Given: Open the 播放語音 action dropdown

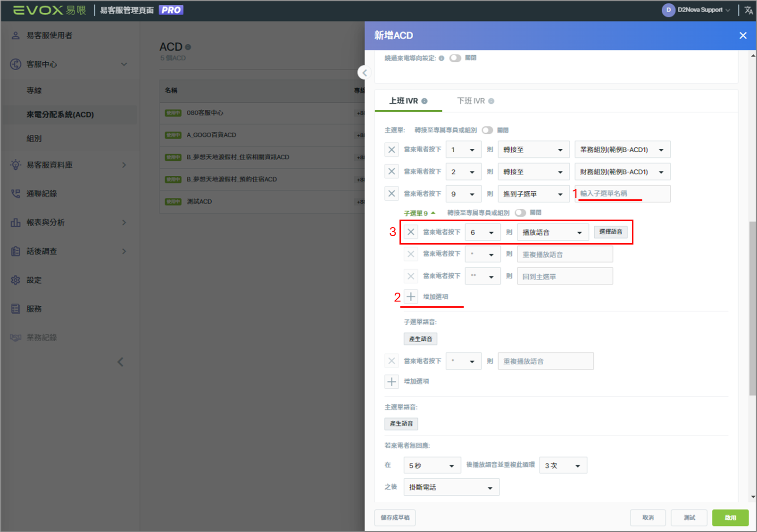Looking at the screenshot, I should coord(553,232).
